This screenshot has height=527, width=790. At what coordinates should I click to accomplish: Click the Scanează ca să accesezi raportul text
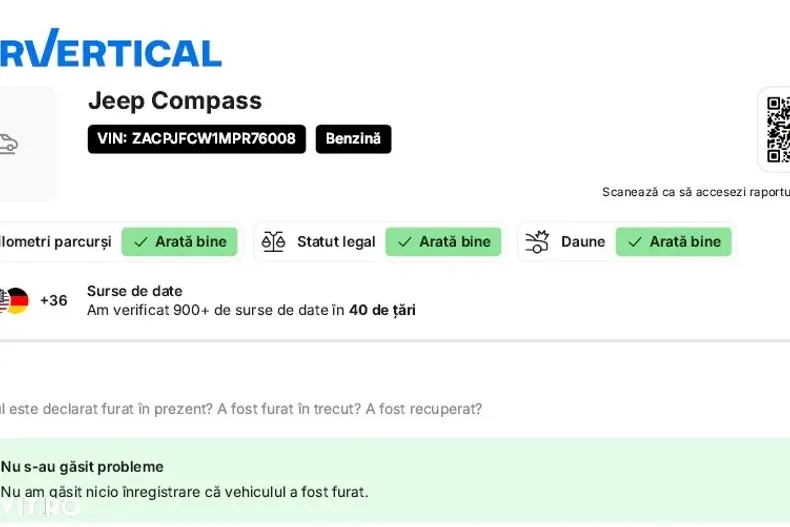[x=696, y=192]
